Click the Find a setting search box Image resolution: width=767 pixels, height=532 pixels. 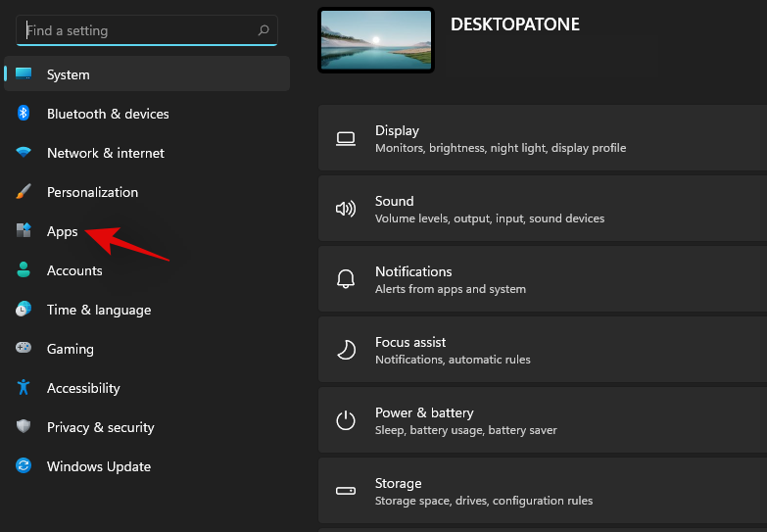point(137,30)
